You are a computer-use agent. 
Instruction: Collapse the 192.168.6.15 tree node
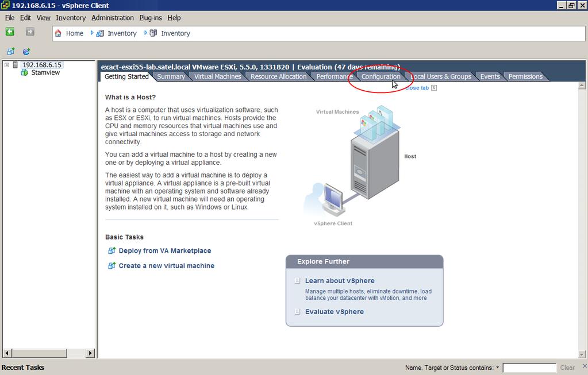point(7,65)
